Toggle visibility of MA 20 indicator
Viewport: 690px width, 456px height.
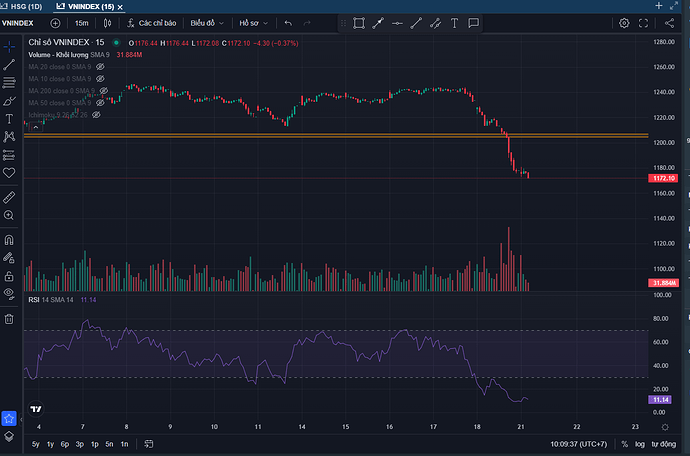click(98, 66)
